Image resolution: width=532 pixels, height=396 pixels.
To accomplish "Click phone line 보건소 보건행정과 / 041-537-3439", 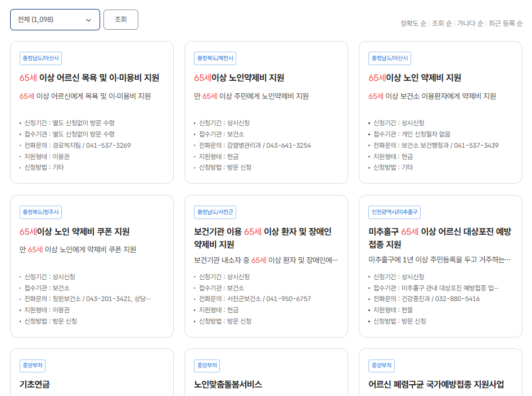I will pos(436,145).
